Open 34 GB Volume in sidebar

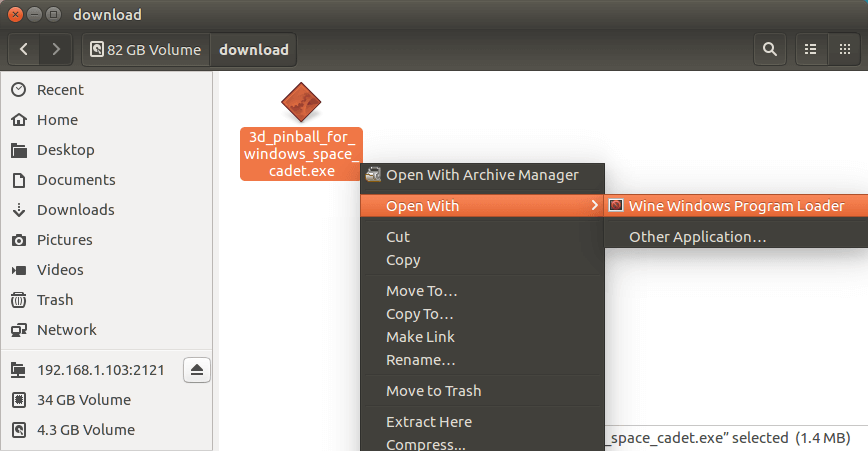click(x=83, y=400)
